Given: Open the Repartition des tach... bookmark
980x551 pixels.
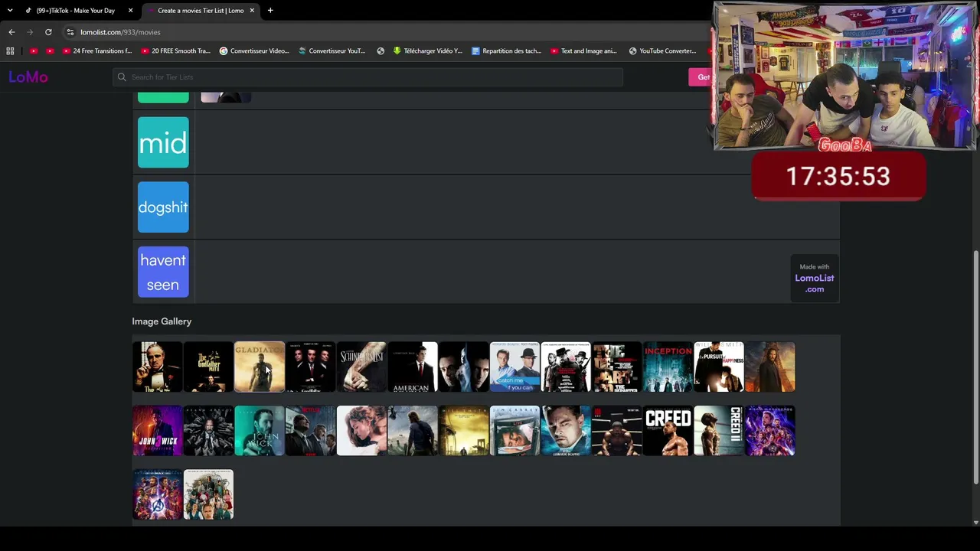Looking at the screenshot, I should pos(507,51).
